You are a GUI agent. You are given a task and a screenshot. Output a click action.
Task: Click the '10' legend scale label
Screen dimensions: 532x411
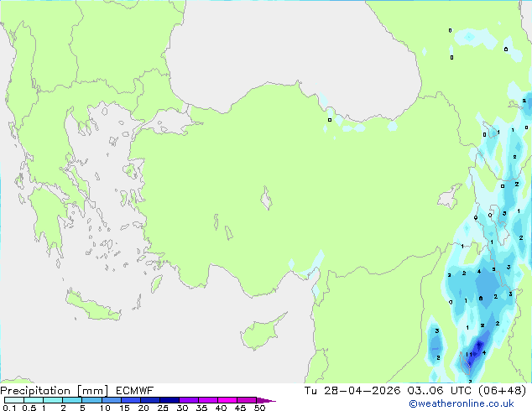click(x=105, y=408)
